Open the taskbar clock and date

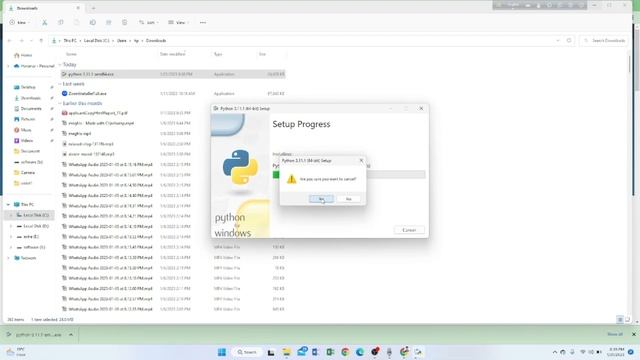(616, 352)
